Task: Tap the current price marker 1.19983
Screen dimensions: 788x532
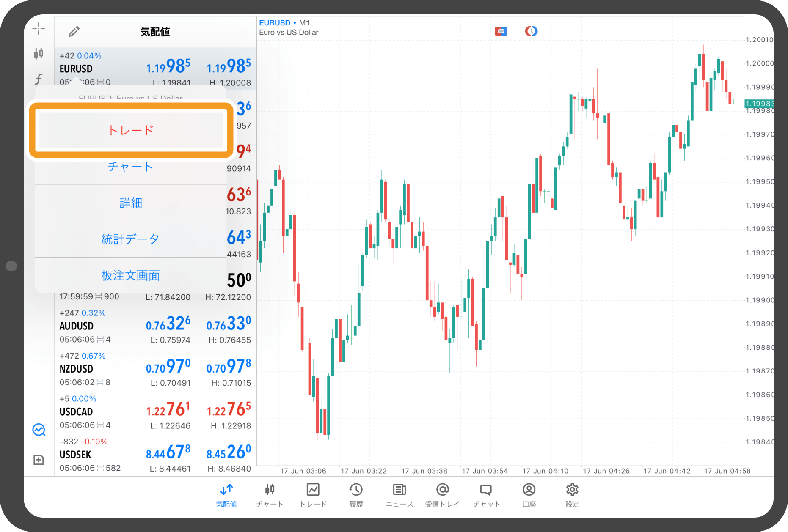Action: coord(759,104)
